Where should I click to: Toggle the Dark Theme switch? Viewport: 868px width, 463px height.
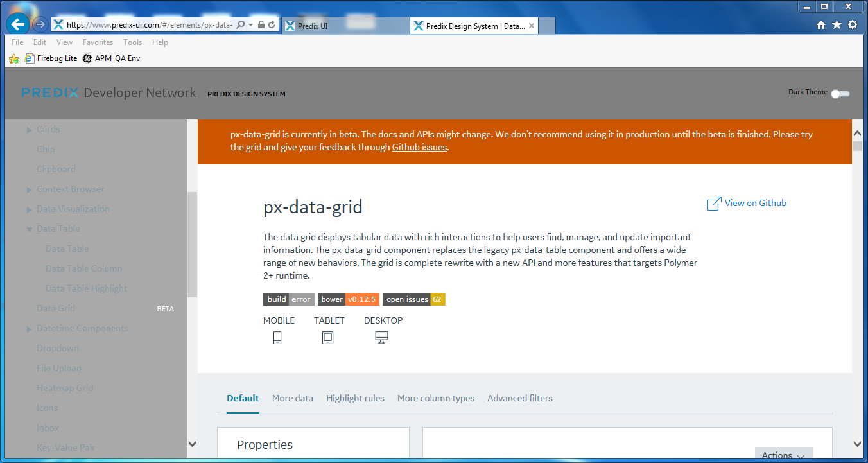(840, 94)
